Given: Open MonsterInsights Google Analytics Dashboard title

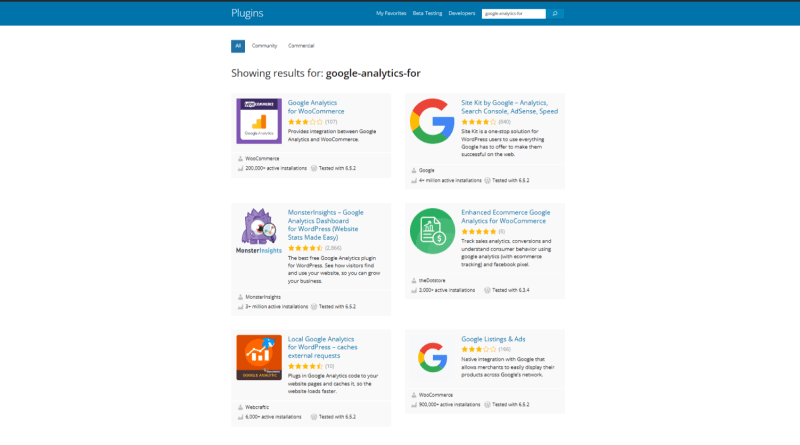Looking at the screenshot, I should (x=326, y=225).
